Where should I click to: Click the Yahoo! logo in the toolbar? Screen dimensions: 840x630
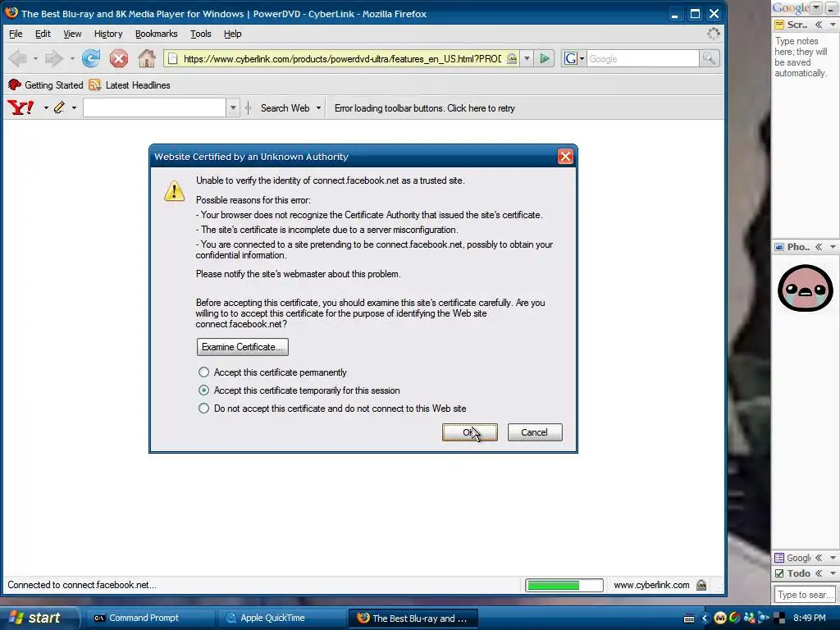(x=21, y=108)
